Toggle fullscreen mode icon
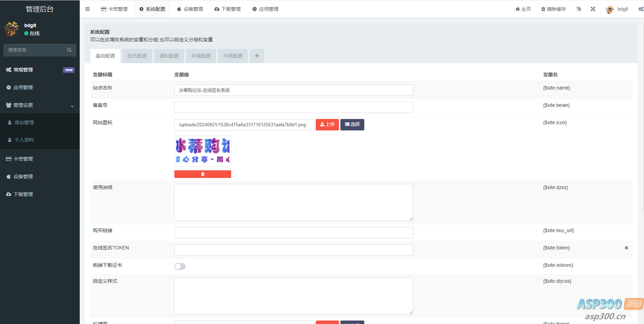The width and height of the screenshot is (644, 324). (x=593, y=9)
